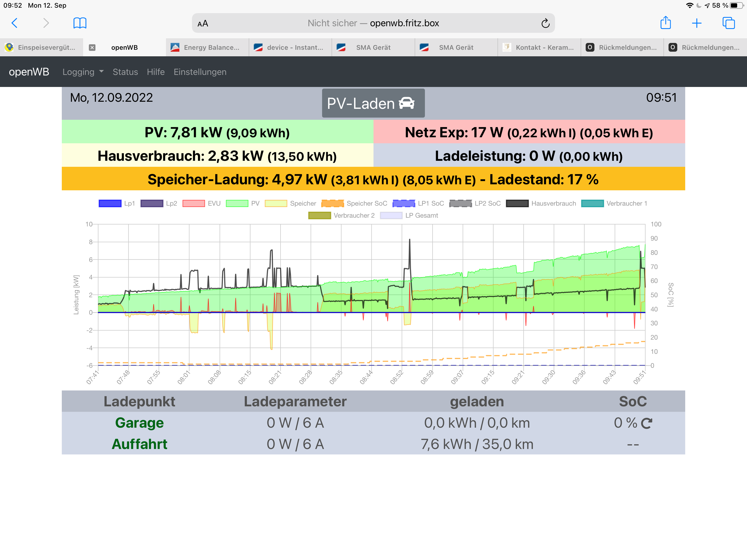Open the bookmarks book icon
The height and width of the screenshot is (560, 747).
[80, 23]
